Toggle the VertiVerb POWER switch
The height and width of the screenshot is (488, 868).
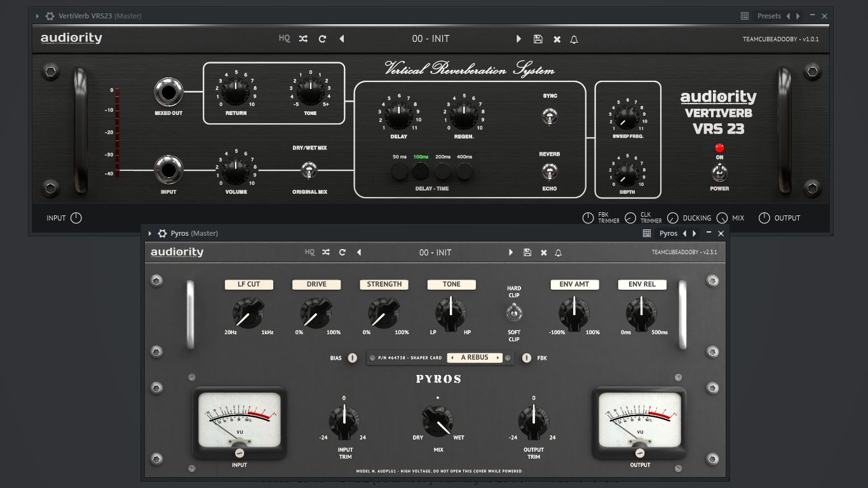tap(719, 172)
